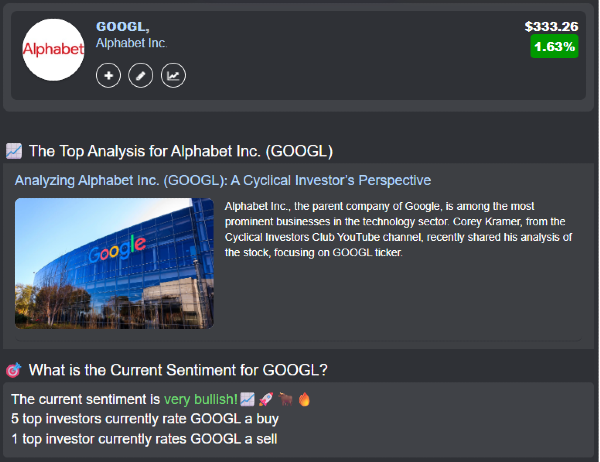Click '5 top investors currently rate GOOGL a buy'
600x462 pixels.
pos(145,419)
